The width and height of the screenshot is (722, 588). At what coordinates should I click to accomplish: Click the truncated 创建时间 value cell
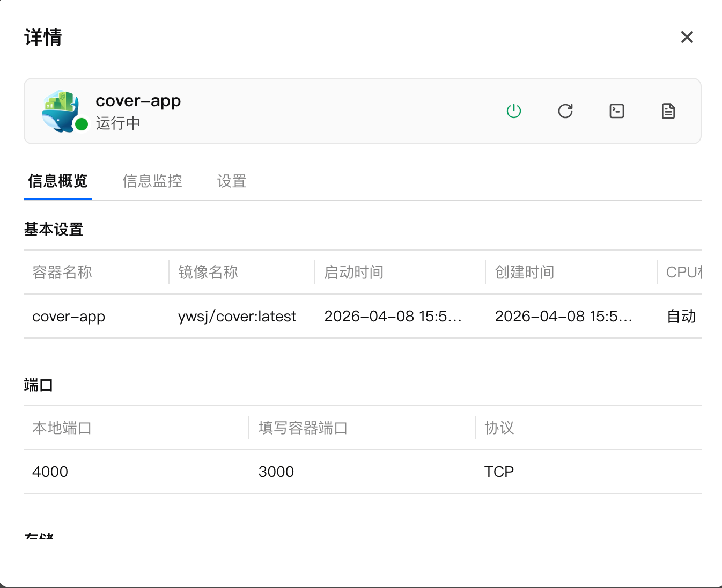[x=563, y=317]
